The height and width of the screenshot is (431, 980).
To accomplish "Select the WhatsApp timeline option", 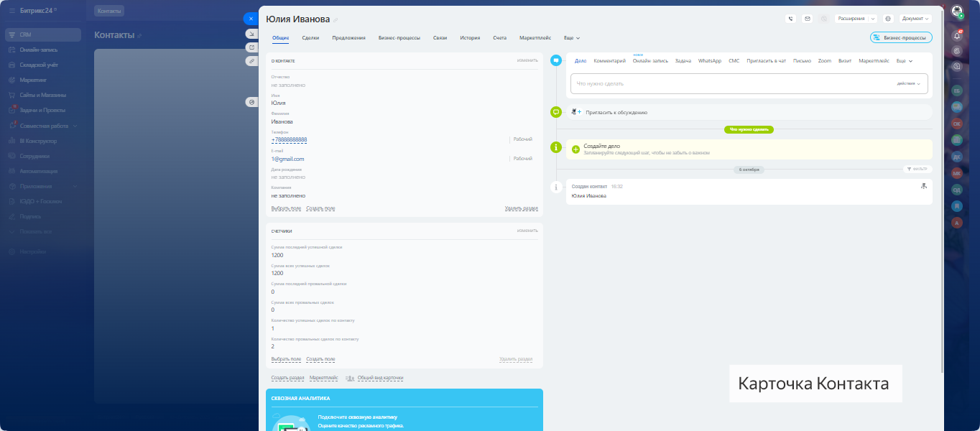I will point(709,61).
